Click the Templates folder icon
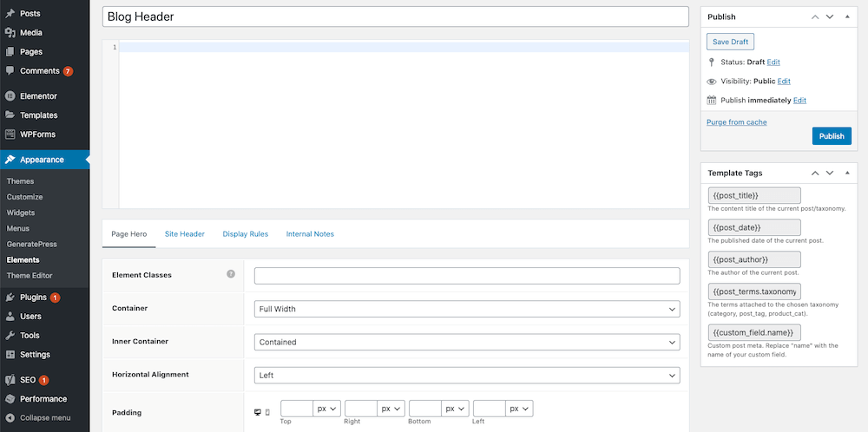The height and width of the screenshot is (432, 868). pyautogui.click(x=10, y=115)
